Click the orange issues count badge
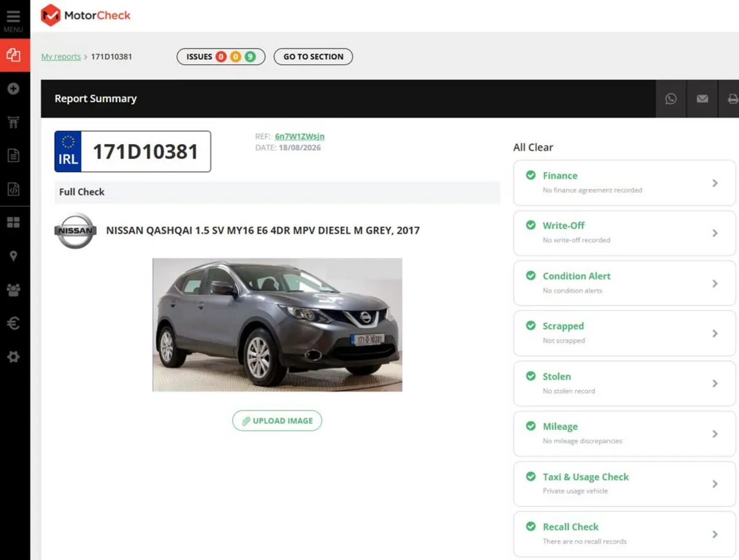Viewport: 739px width, 560px height. tap(236, 57)
